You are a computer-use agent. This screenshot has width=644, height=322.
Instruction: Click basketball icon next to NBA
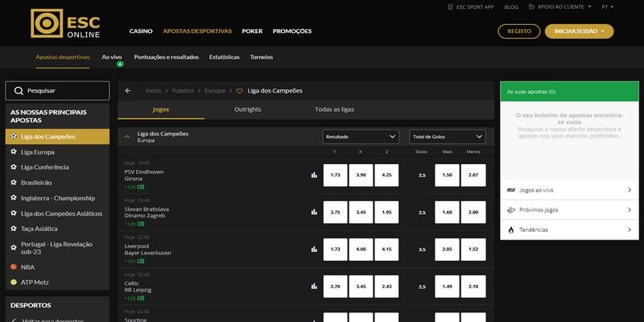pos(14,267)
